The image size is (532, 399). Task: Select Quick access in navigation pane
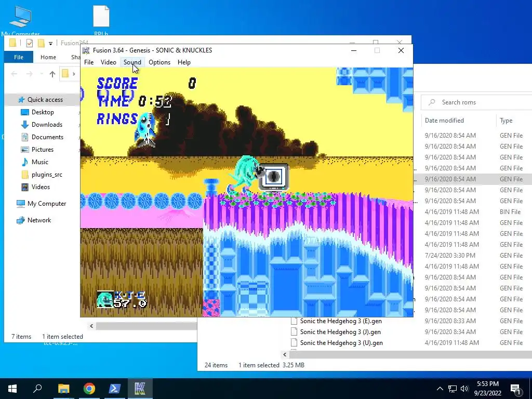click(45, 100)
